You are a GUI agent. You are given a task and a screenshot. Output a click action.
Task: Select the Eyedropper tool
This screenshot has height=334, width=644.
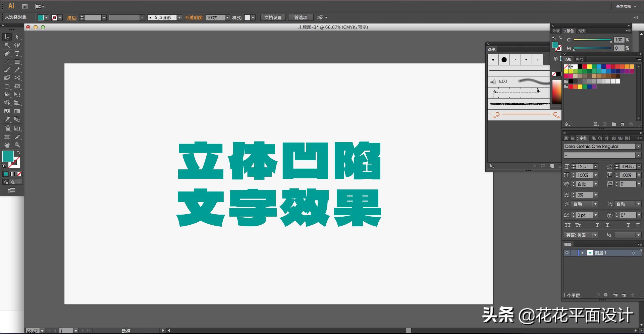7,119
